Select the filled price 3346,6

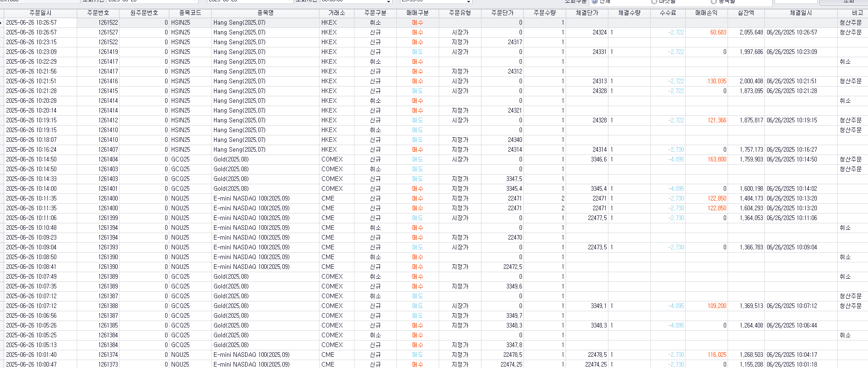click(x=599, y=160)
